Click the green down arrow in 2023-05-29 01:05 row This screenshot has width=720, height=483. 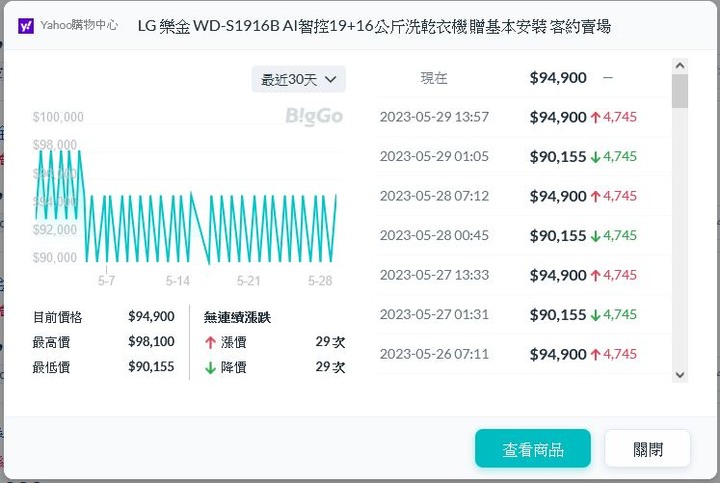click(596, 157)
